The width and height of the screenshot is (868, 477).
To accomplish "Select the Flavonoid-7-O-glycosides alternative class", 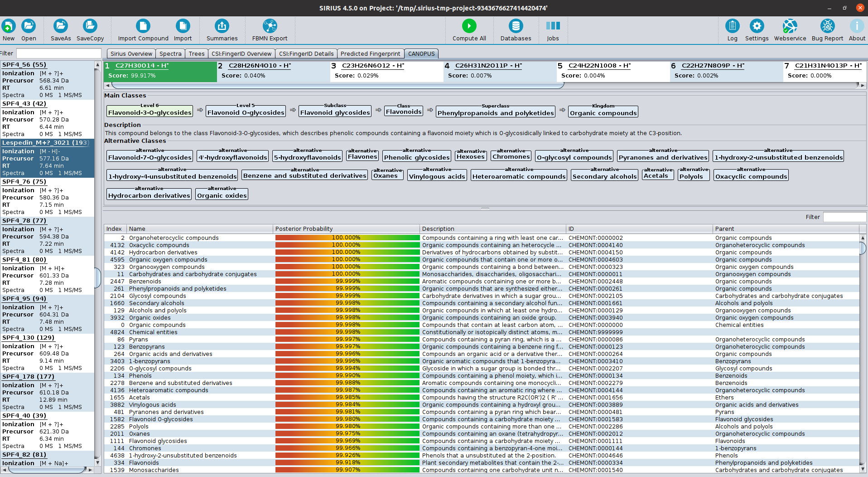I will 149,157.
